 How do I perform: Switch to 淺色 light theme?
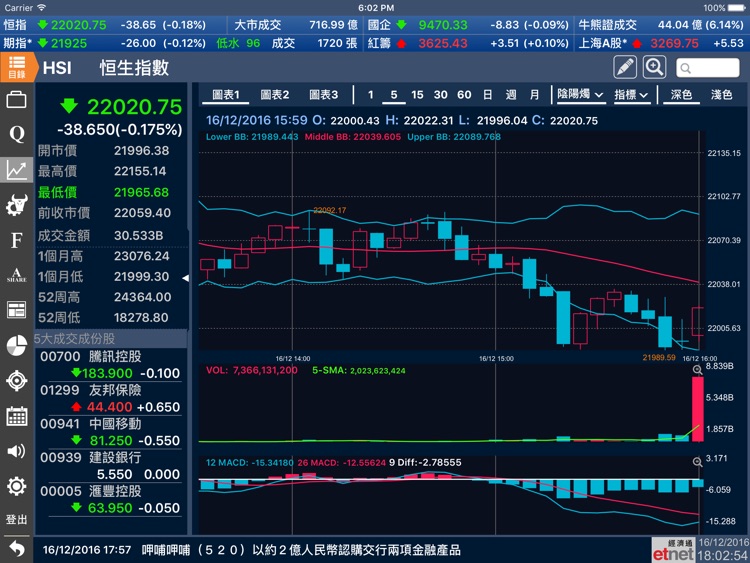pyautogui.click(x=721, y=95)
